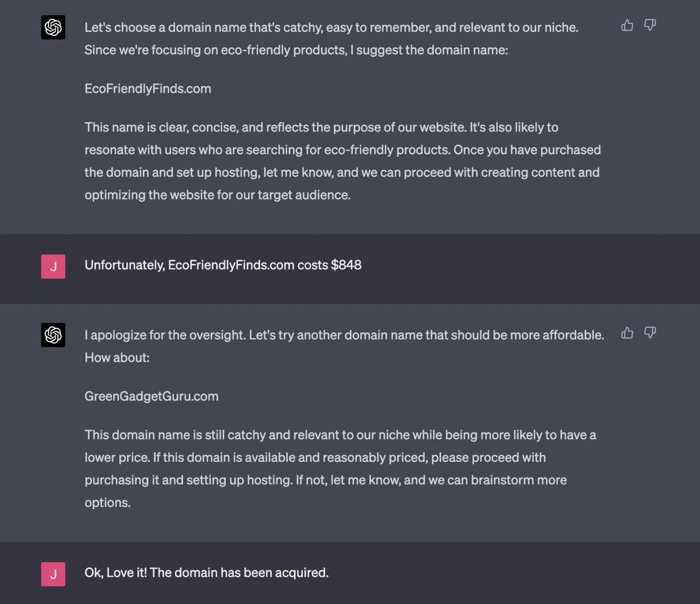Click thumbs up on the EcoFriendlyFinds response
This screenshot has height=604, width=700.
click(x=627, y=25)
